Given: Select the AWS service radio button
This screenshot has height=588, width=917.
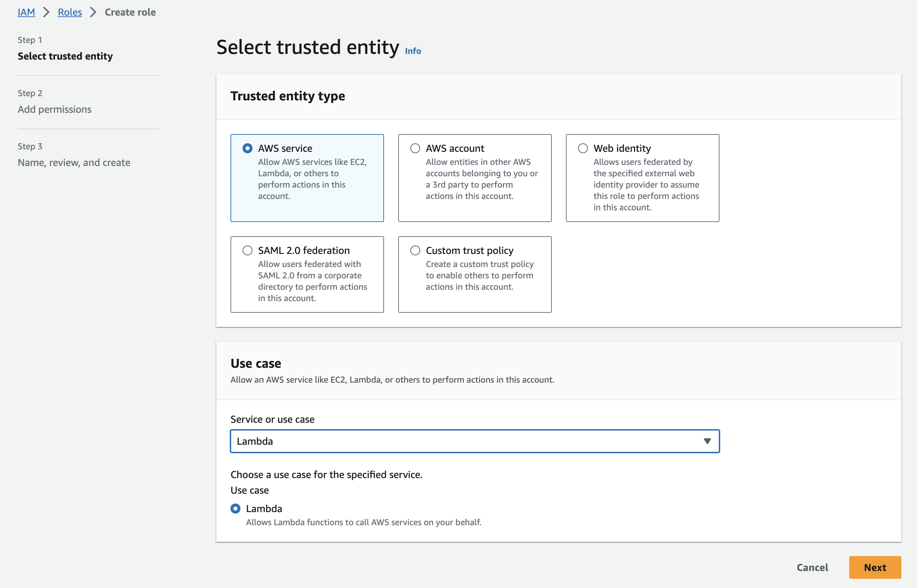Looking at the screenshot, I should pyautogui.click(x=248, y=148).
